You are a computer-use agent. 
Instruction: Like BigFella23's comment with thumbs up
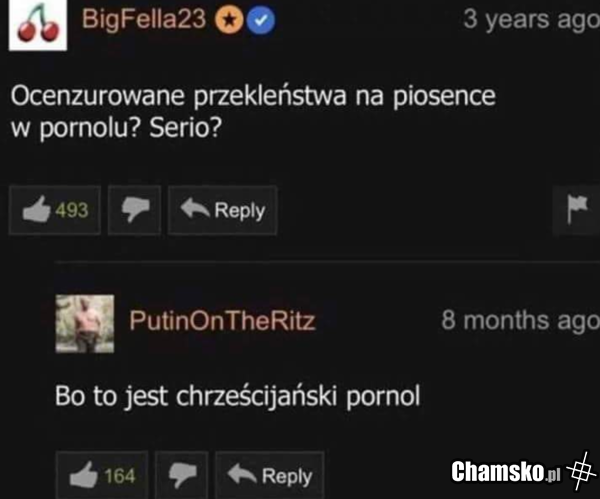[55, 210]
